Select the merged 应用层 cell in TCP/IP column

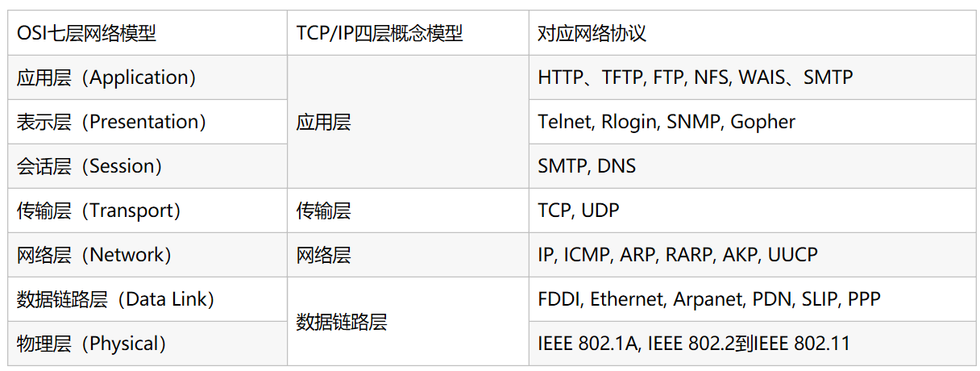pos(408,122)
